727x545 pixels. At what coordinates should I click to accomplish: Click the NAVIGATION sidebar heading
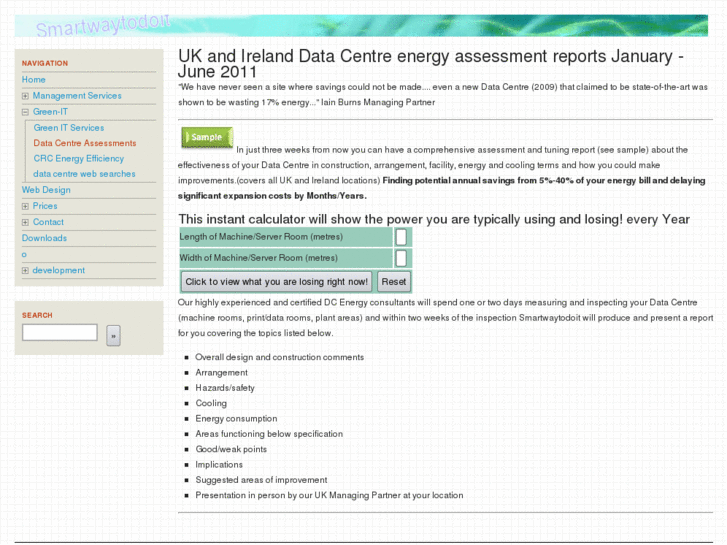point(45,64)
